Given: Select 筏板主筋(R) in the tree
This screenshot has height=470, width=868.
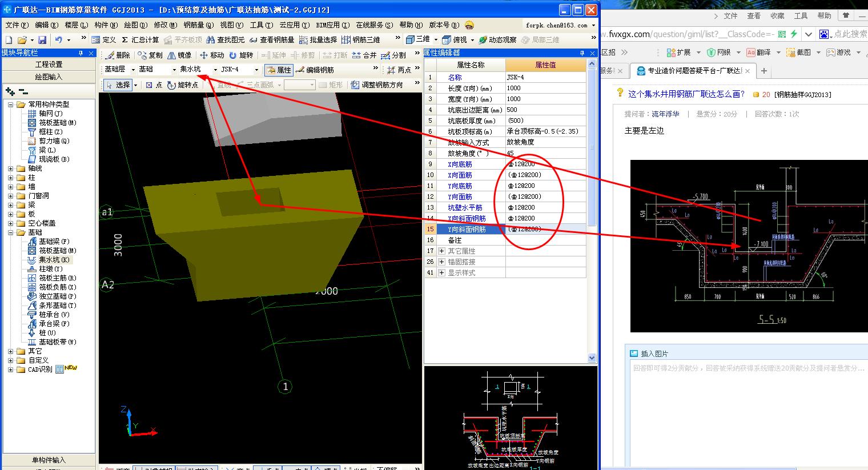Looking at the screenshot, I should pos(57,278).
